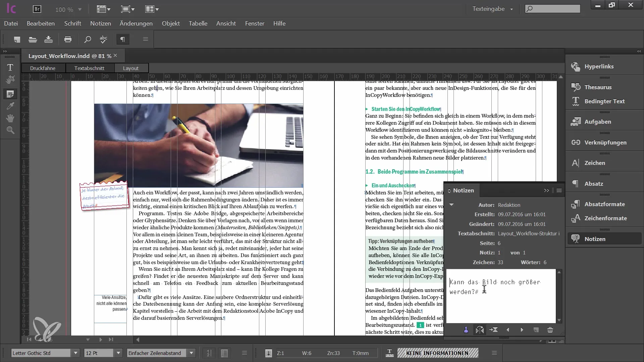Toggle Bedingter Text panel
644x362 pixels.
[x=604, y=101]
